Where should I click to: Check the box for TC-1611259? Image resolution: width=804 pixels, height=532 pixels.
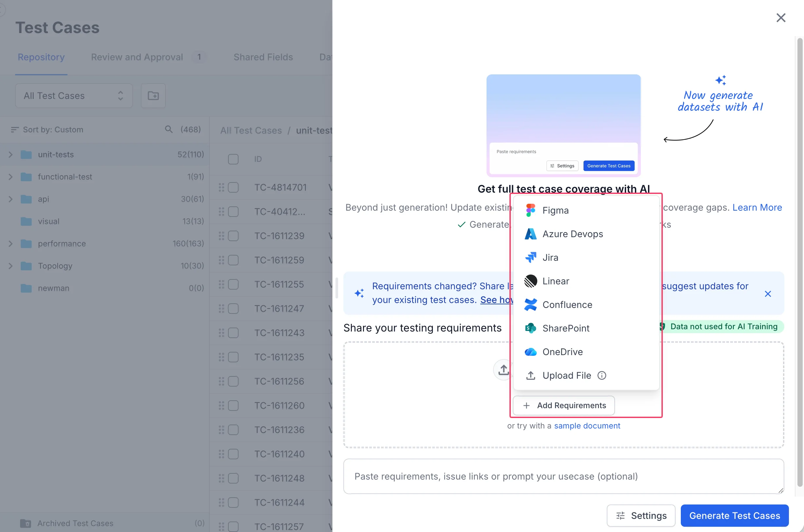(x=233, y=260)
